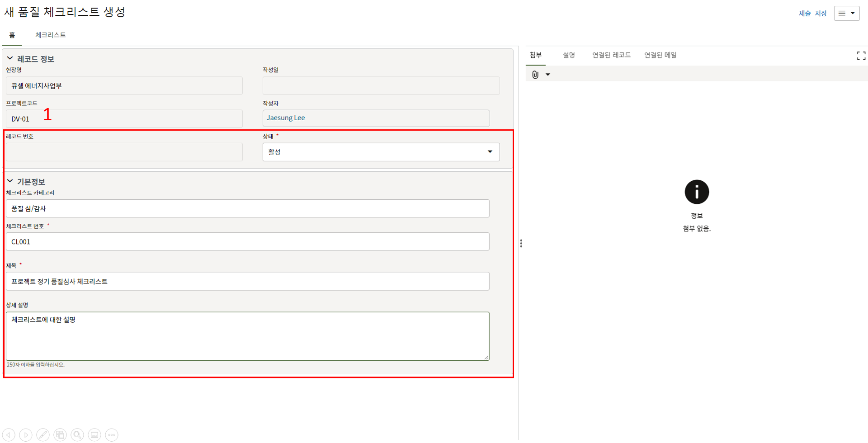The height and width of the screenshot is (443, 868).
Task: Click the 상세 설명 description text area
Action: [x=247, y=336]
